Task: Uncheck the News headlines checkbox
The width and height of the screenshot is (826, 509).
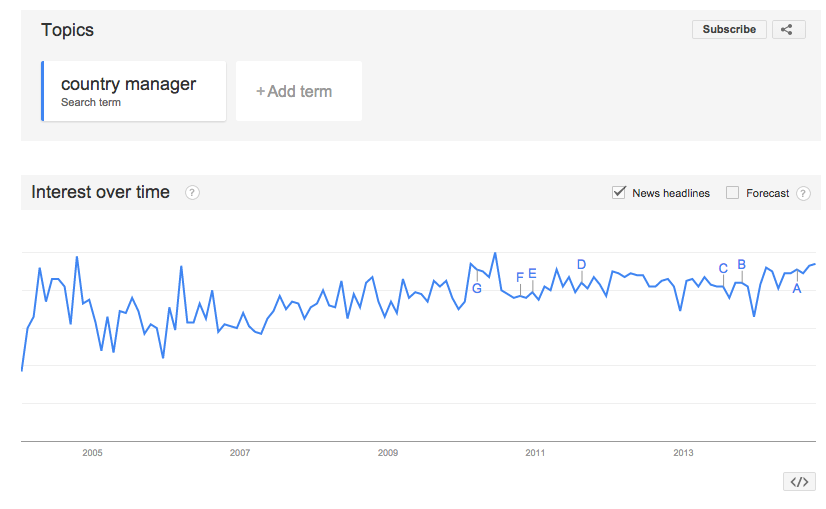Action: (619, 192)
